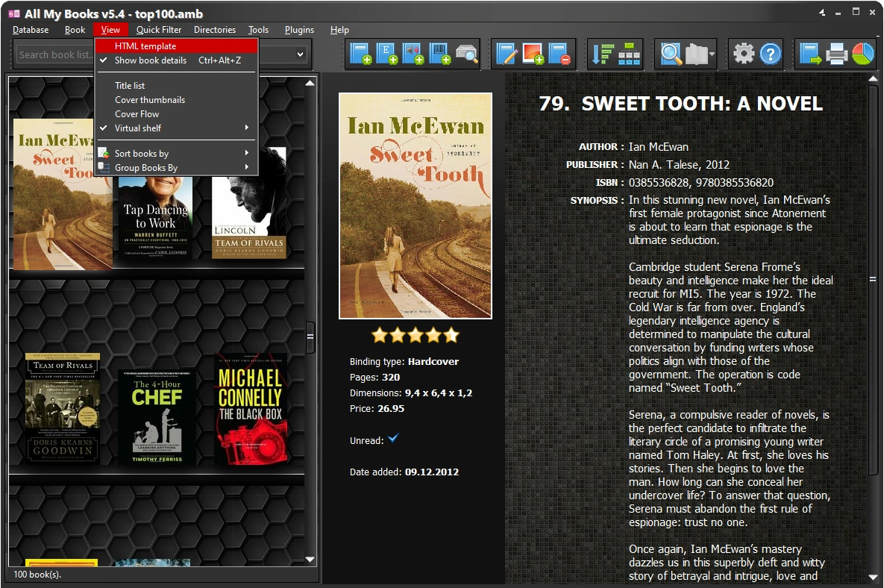
Task: Click the Date added value 09.12.2012
Action: pos(432,472)
